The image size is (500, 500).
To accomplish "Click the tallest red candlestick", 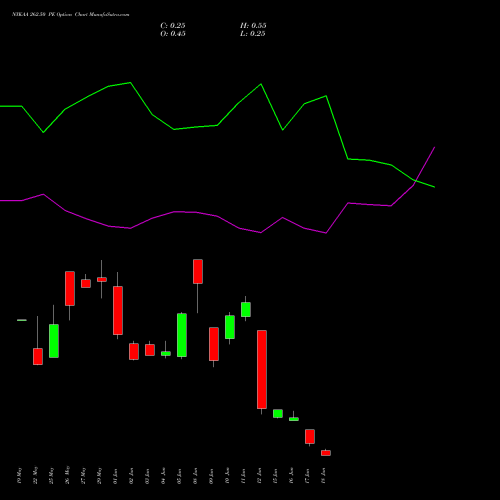I will coord(262,369).
